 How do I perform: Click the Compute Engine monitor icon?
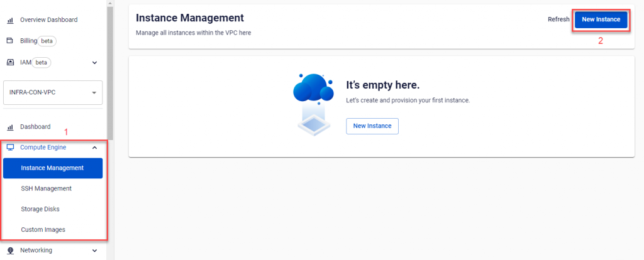10,148
